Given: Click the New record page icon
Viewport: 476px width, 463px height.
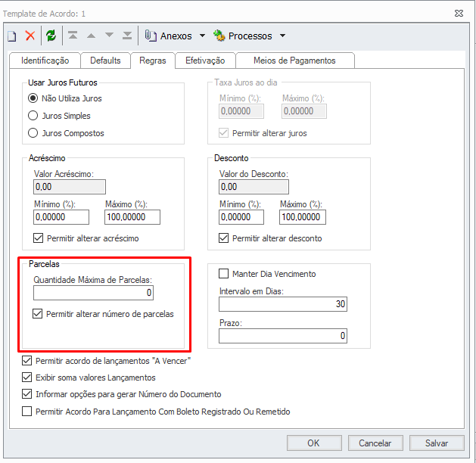Looking at the screenshot, I should click(x=12, y=36).
